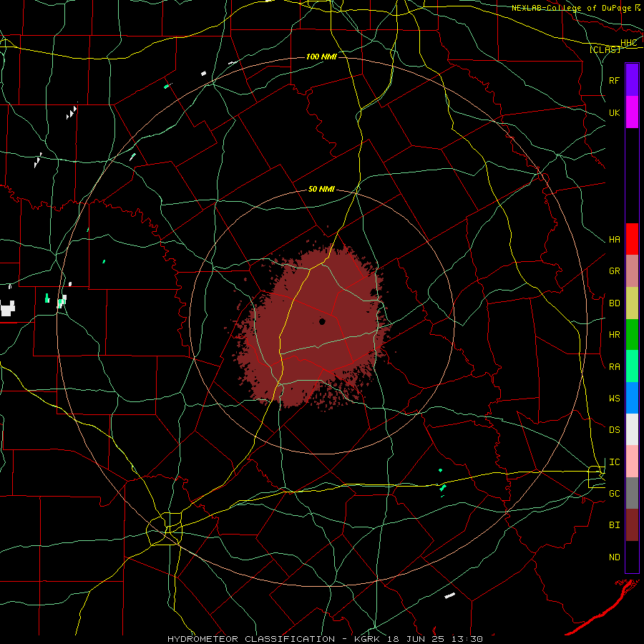The image size is (644, 644).
Task: Click the ND legend label
Action: 614,557
